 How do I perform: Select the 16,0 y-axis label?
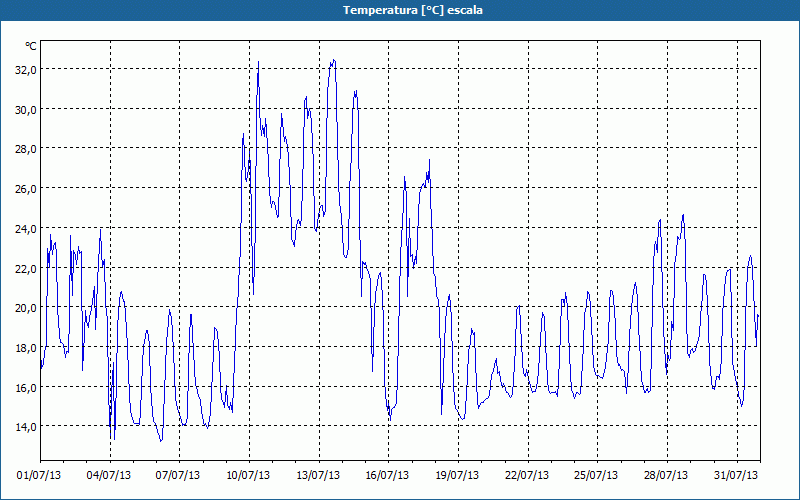(x=26, y=388)
